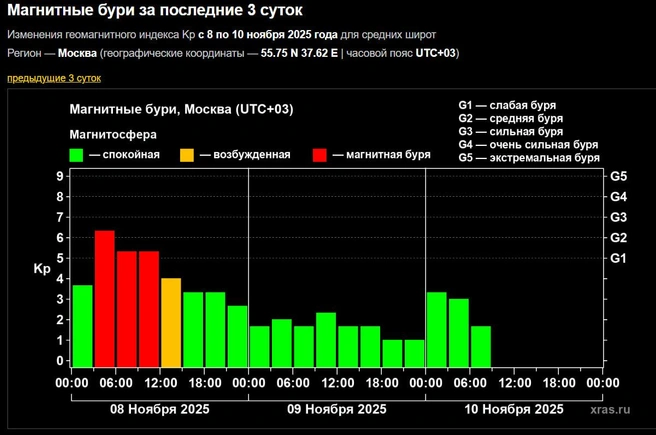Click the last green bar on 10 Ноября
This screenshot has width=656, height=435.
481,347
